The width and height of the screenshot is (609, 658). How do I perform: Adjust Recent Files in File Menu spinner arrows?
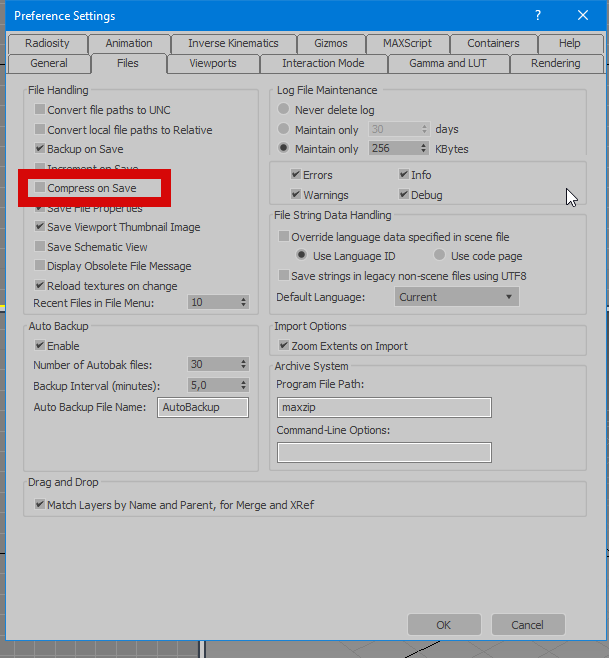click(243, 302)
